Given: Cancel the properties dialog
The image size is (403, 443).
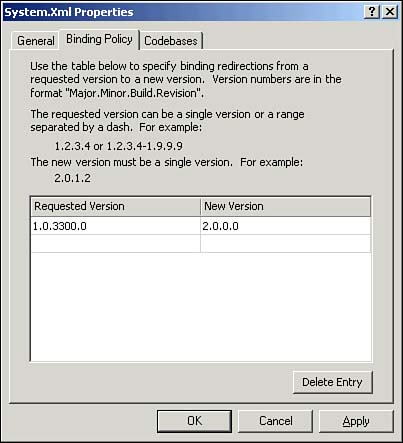Looking at the screenshot, I should click(276, 421).
